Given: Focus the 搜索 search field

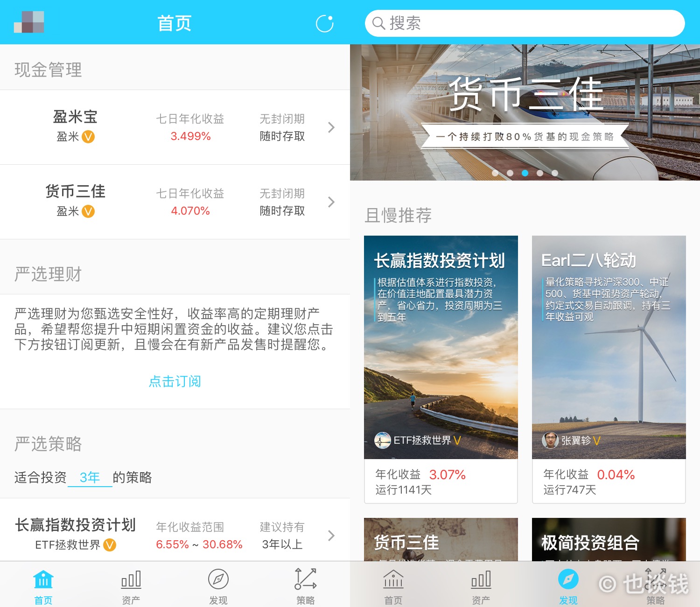Looking at the screenshot, I should [525, 23].
